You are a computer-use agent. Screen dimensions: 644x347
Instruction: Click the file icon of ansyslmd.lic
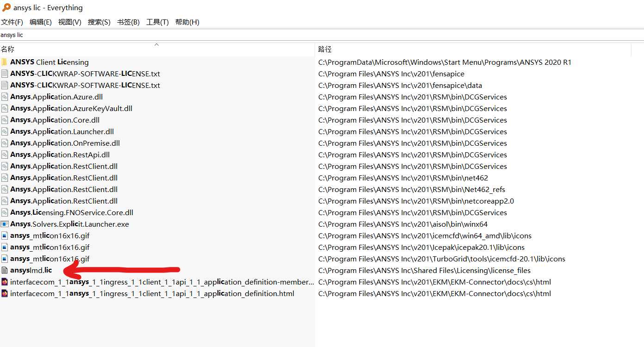tap(5, 270)
